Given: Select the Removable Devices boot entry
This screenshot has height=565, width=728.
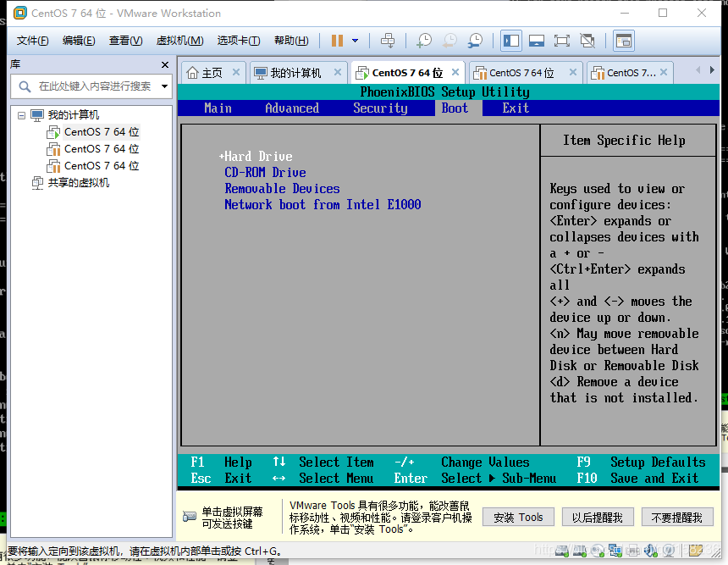Looking at the screenshot, I should point(282,189).
